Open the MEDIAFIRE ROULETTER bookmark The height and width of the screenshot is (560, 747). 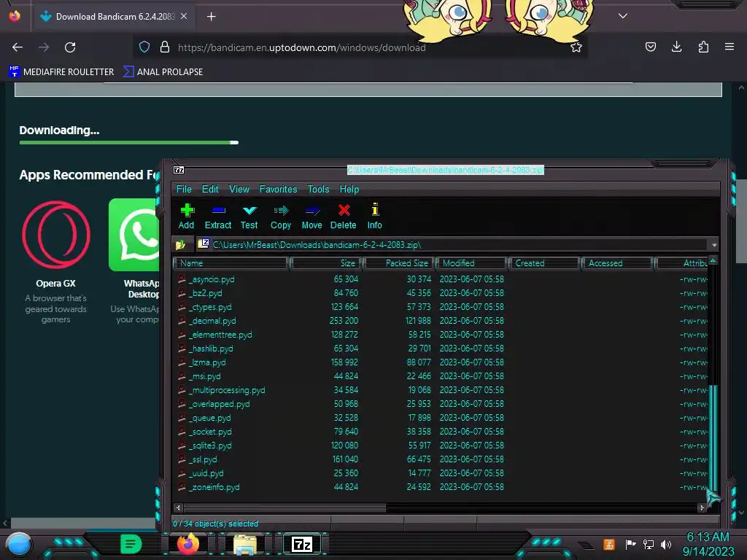61,72
